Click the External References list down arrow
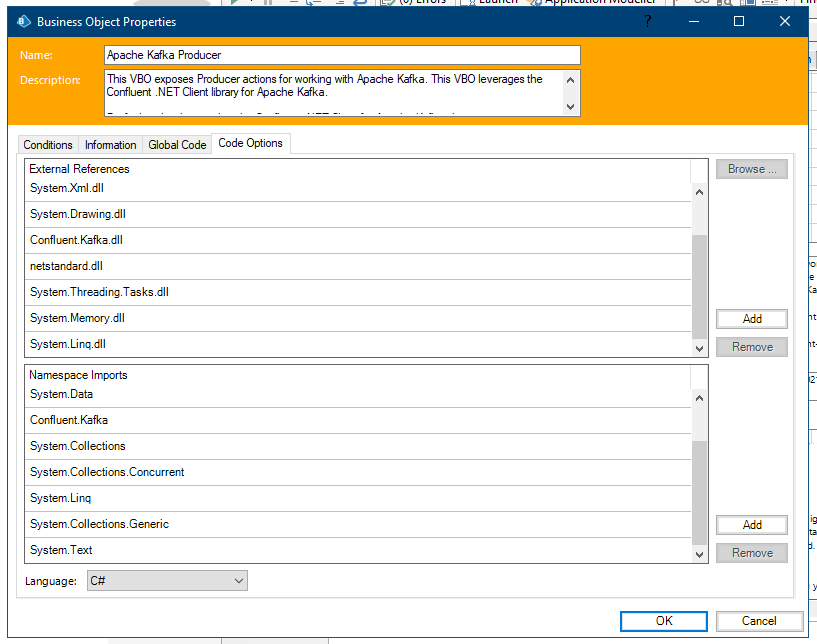 tap(699, 349)
